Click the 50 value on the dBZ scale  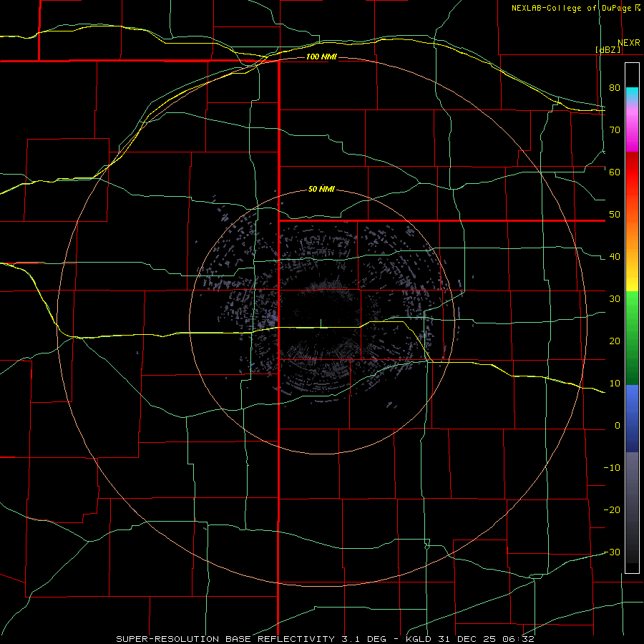[x=615, y=215]
